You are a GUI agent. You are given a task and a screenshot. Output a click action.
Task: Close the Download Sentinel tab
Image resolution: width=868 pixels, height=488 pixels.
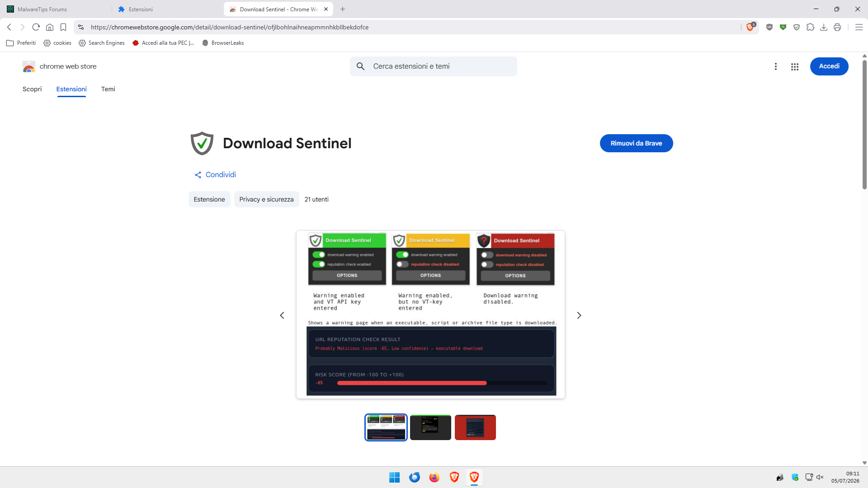(326, 9)
